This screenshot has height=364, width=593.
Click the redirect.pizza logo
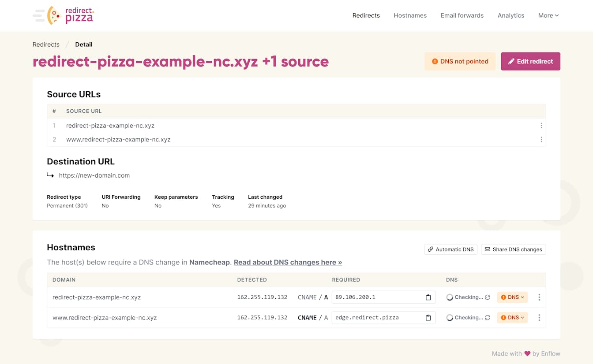pyautogui.click(x=64, y=15)
